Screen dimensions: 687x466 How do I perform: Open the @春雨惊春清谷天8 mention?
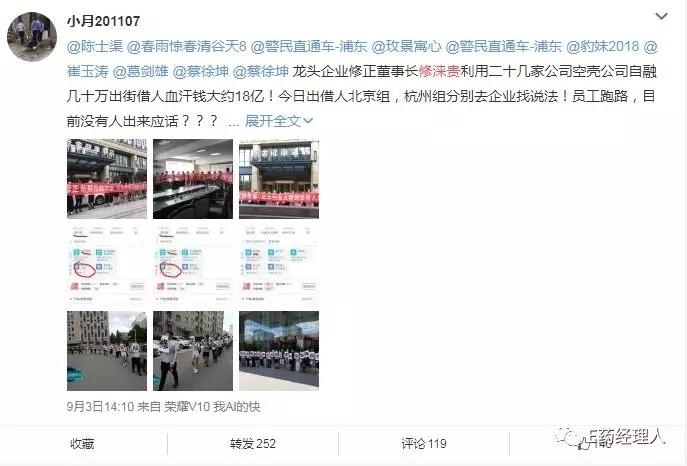(x=187, y=46)
